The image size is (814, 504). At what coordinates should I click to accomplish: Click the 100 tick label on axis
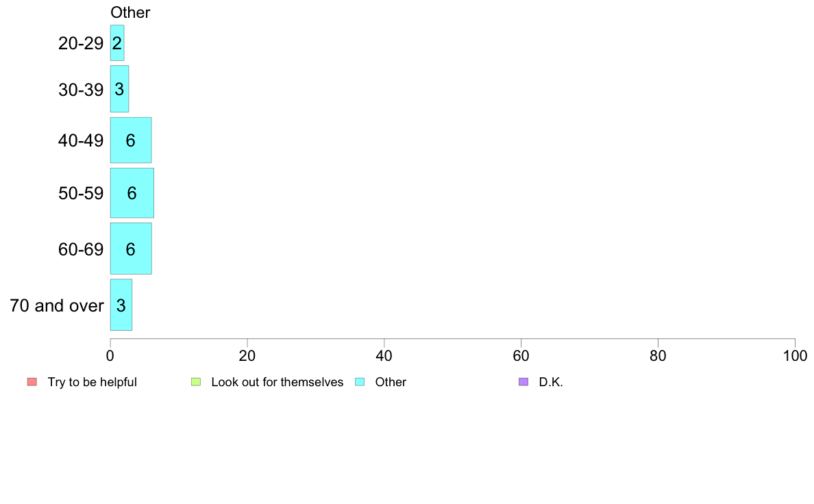[x=795, y=355]
